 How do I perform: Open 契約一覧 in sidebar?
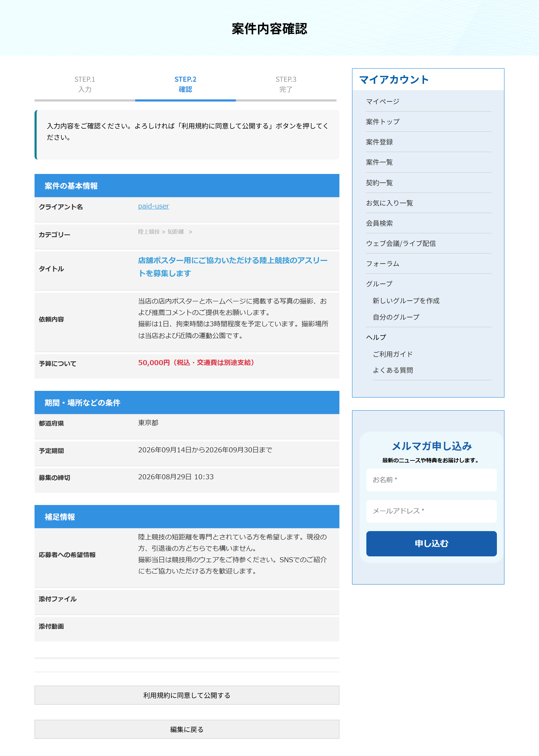click(379, 183)
